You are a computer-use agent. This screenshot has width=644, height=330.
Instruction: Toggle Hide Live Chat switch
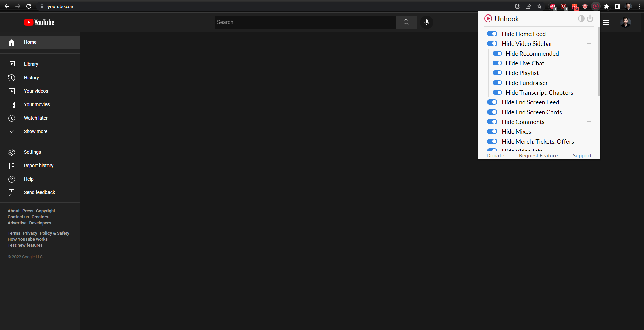tap(497, 63)
